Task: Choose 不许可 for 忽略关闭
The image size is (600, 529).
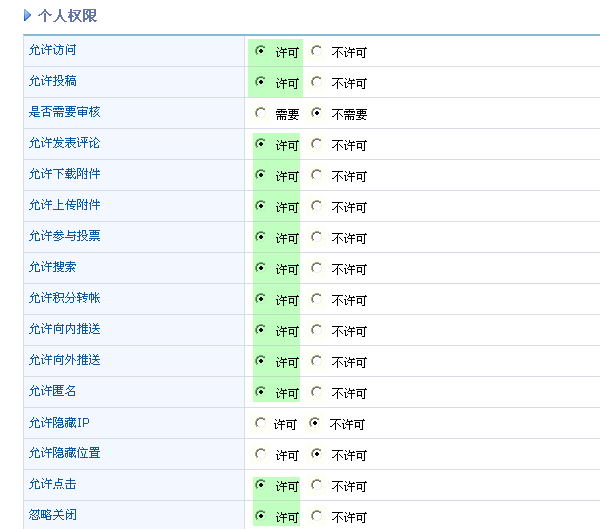Action: [317, 515]
